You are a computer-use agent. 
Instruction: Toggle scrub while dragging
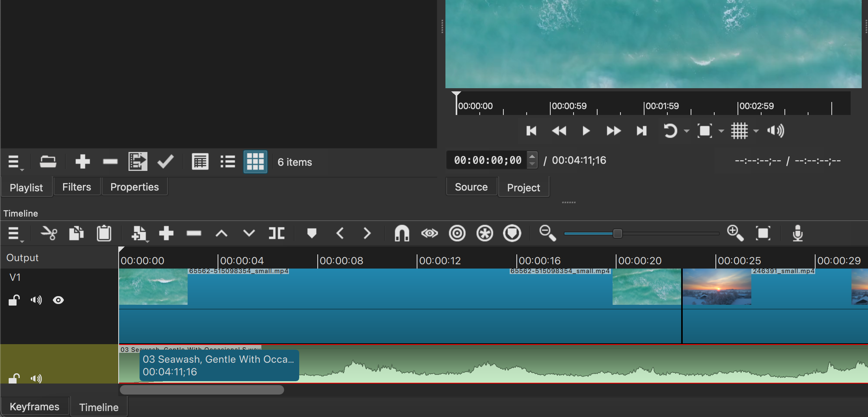coord(430,234)
